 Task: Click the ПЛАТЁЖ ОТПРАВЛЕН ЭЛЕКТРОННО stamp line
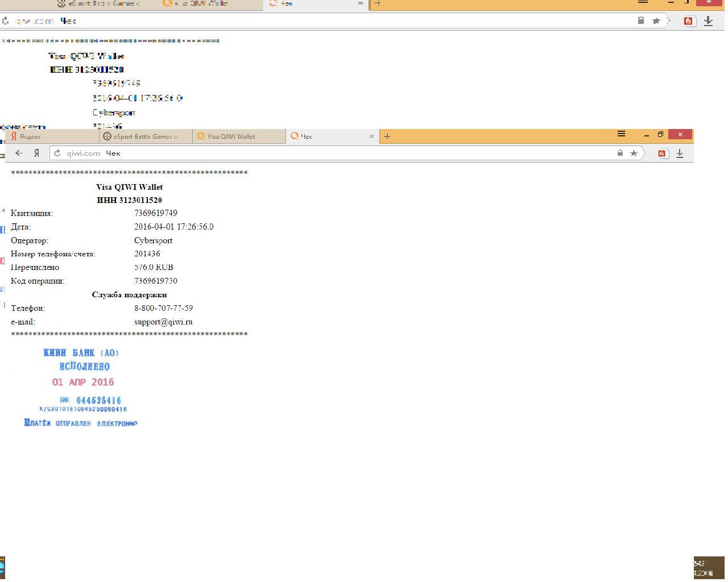pos(81,423)
